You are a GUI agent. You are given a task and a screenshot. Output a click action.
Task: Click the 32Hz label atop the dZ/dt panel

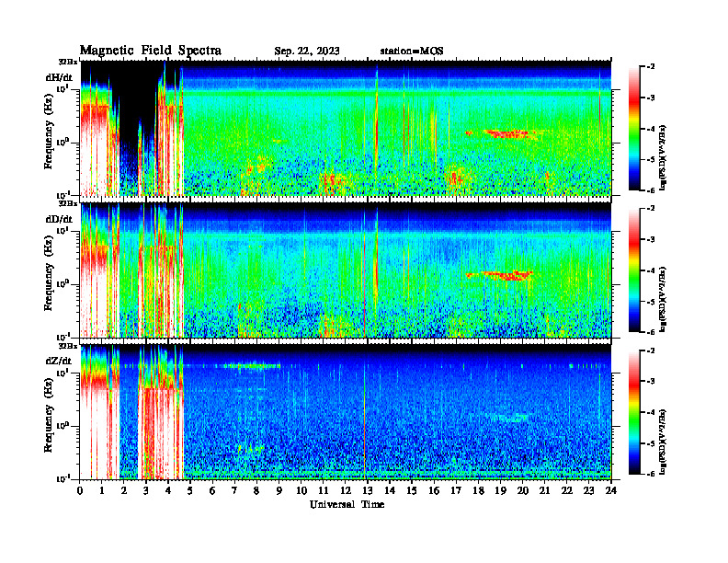[68, 346]
